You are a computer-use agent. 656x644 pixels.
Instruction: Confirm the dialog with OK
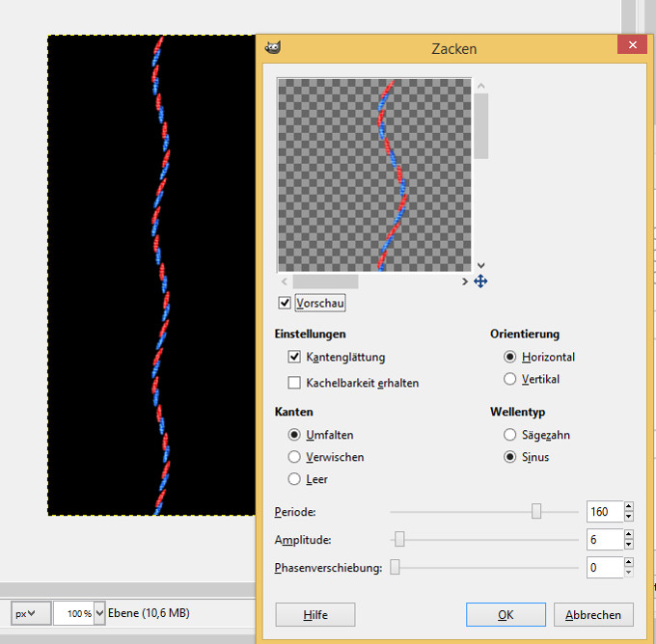(506, 615)
